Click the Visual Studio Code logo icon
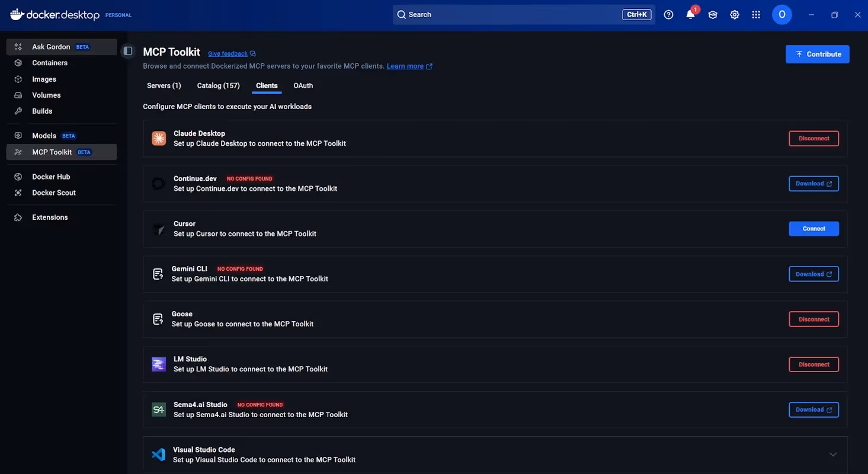Screen dimensions: 868x474 pyautogui.click(x=158, y=454)
